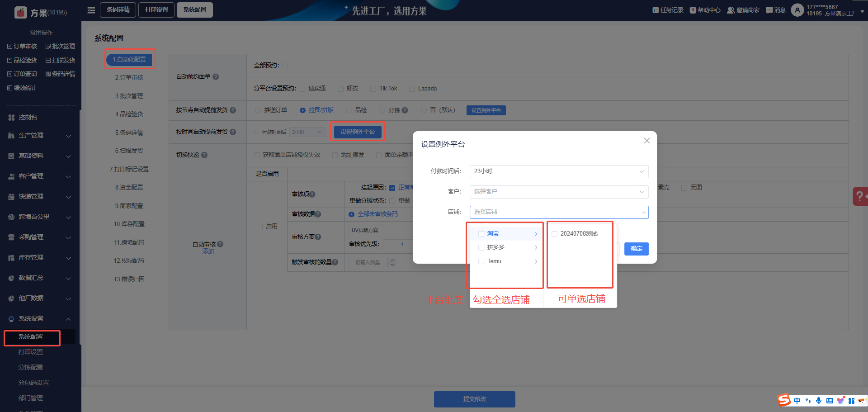Open the 品检验货 shortcut

coord(22,60)
